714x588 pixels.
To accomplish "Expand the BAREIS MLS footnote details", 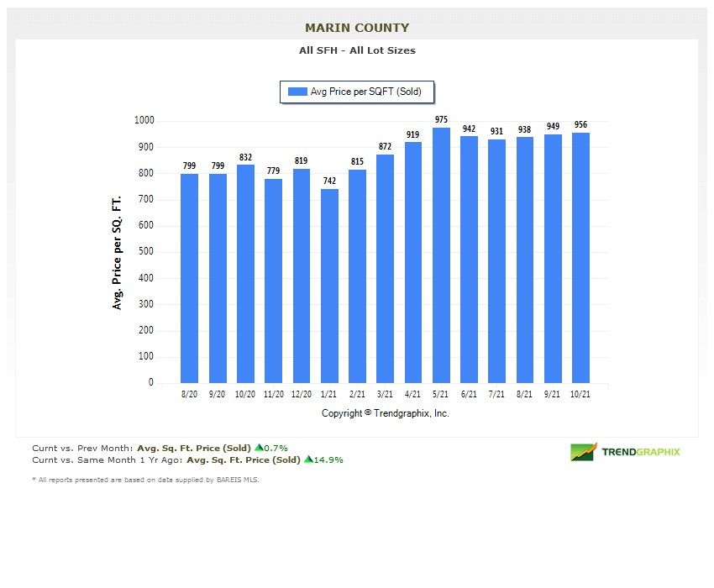I will [x=144, y=479].
